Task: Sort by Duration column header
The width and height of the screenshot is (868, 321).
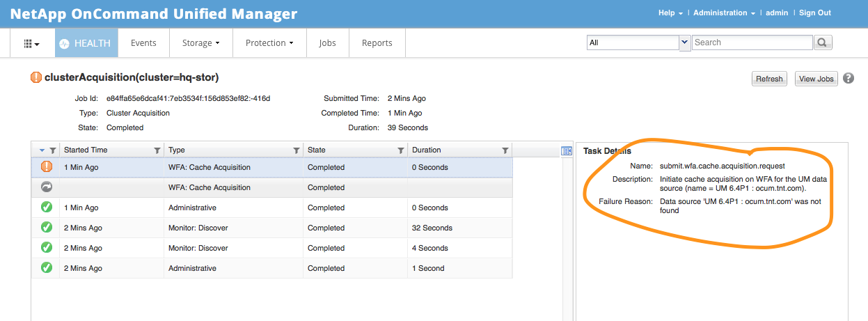Action: click(426, 150)
